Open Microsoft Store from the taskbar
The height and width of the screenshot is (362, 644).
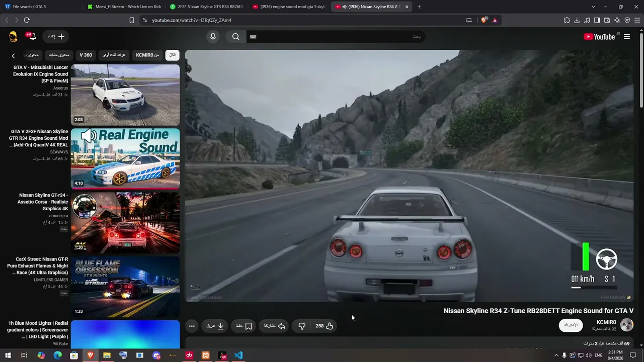[x=74, y=355]
